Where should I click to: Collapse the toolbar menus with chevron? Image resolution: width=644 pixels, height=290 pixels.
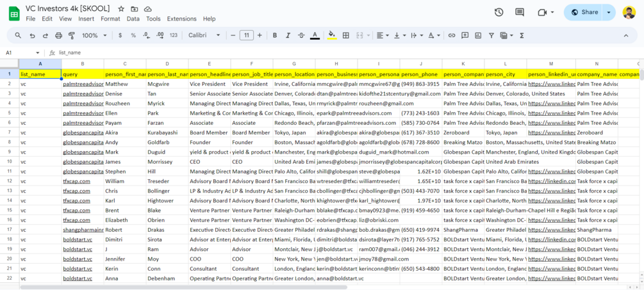click(x=626, y=36)
